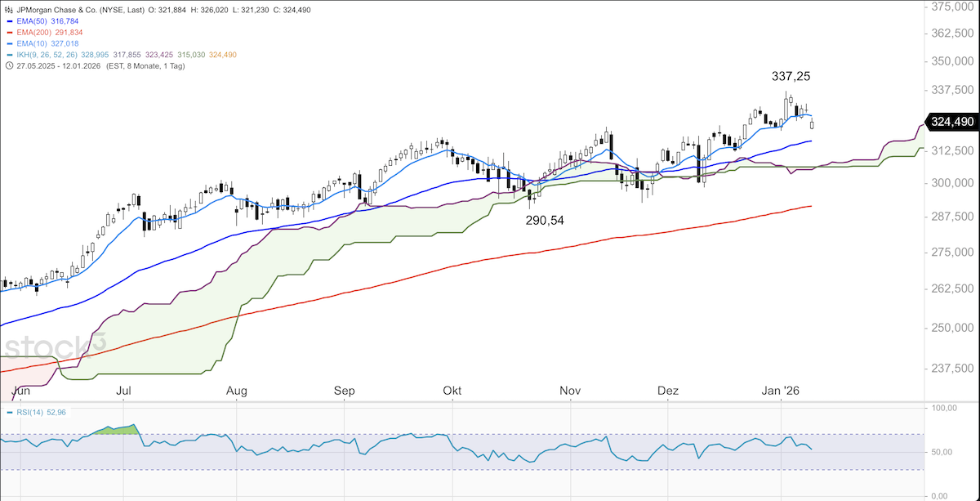This screenshot has height=501, width=980.
Task: Click the 337,25 high price annotation
Action: [791, 76]
